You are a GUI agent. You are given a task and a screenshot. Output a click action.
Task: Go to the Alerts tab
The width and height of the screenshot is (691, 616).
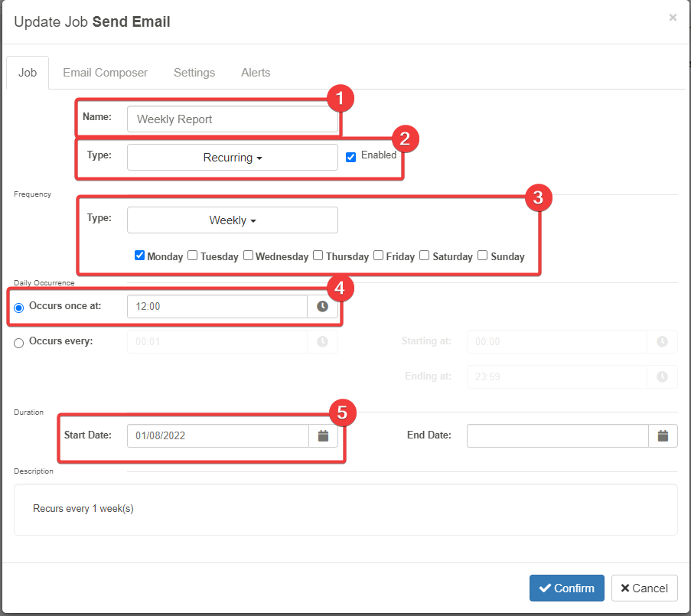click(256, 73)
